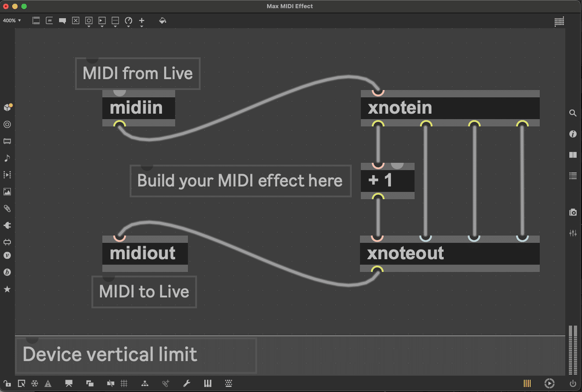This screenshot has width=582, height=392.
Task: Open the target circle icon in left sidebar
Action: tap(7, 124)
